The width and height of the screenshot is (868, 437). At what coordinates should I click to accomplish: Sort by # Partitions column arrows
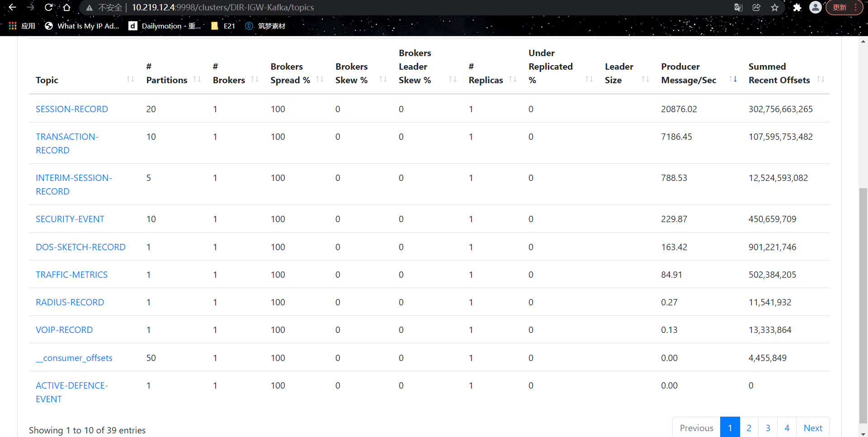[197, 80]
